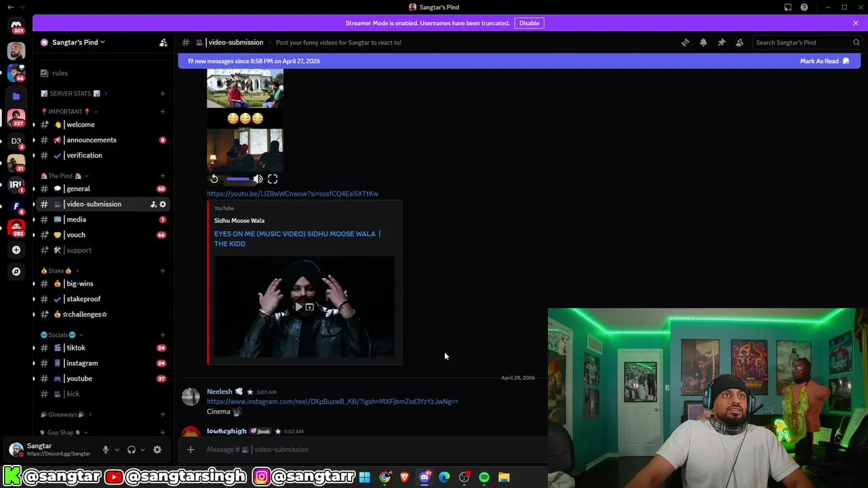The image size is (868, 488).
Task: Expand Giveaways category
Action: pyautogui.click(x=66, y=414)
